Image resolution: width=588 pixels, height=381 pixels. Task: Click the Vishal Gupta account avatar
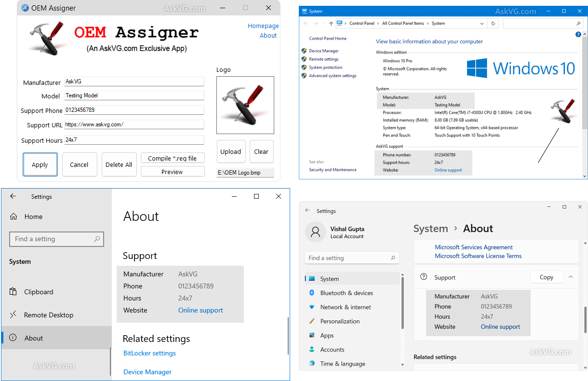tap(316, 232)
